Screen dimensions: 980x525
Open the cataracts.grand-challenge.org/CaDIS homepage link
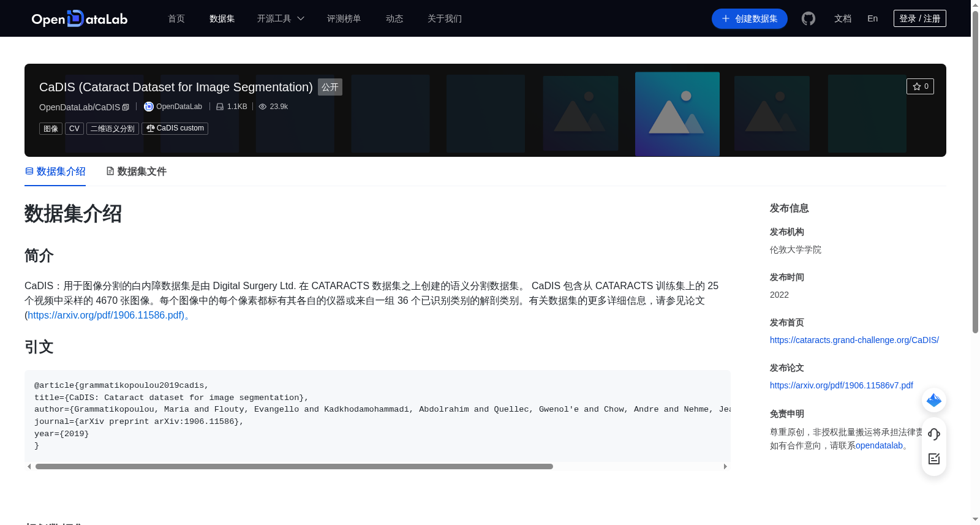pos(854,340)
